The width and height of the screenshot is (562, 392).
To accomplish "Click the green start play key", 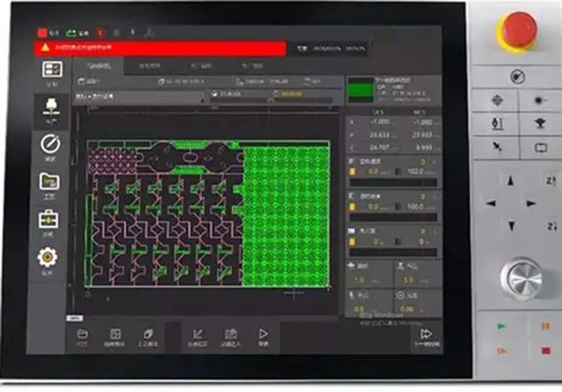I will (501, 326).
